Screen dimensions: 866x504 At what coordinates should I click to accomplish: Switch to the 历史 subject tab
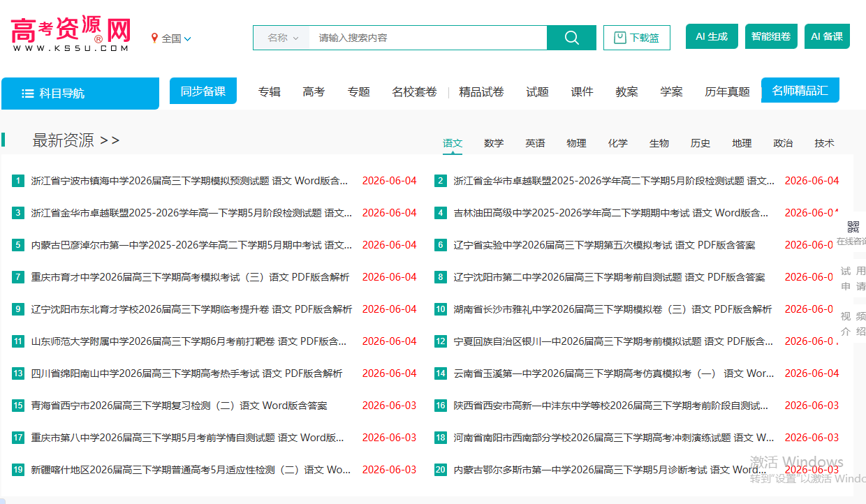pyautogui.click(x=700, y=143)
